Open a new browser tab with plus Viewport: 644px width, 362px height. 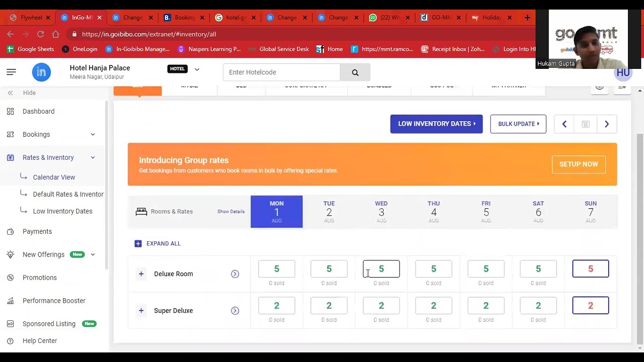(527, 18)
